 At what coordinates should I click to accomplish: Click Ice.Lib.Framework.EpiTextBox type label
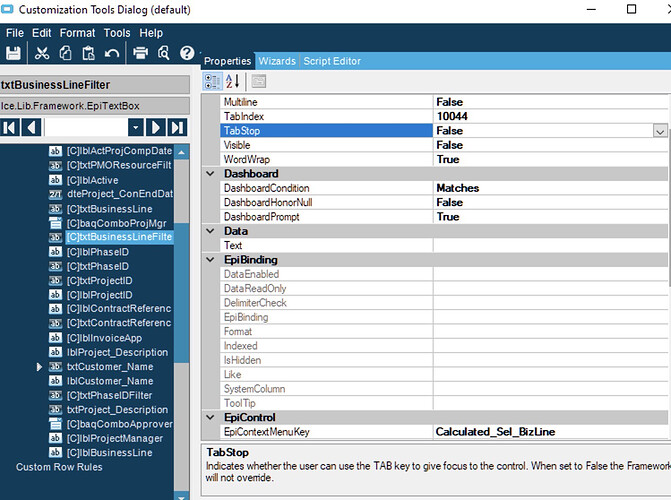[x=95, y=106]
